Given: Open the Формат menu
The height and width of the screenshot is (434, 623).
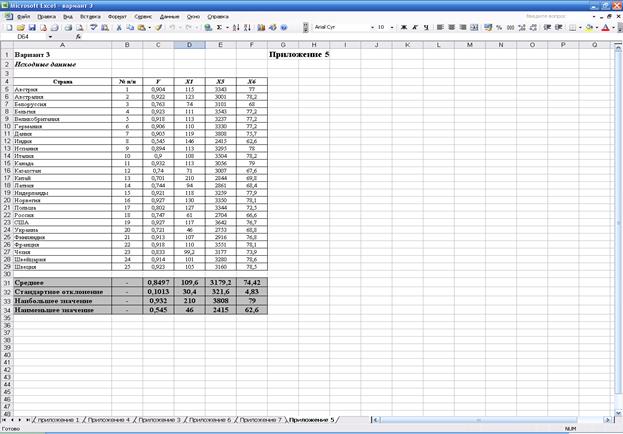Looking at the screenshot, I should click(117, 17).
